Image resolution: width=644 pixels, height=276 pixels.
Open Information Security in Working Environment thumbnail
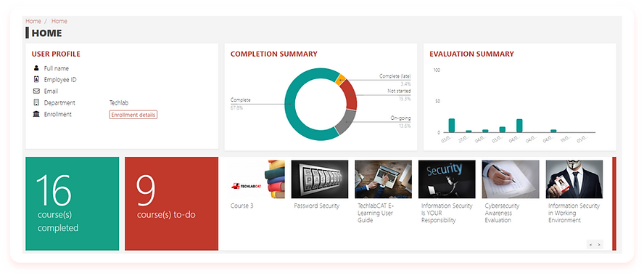(574, 179)
